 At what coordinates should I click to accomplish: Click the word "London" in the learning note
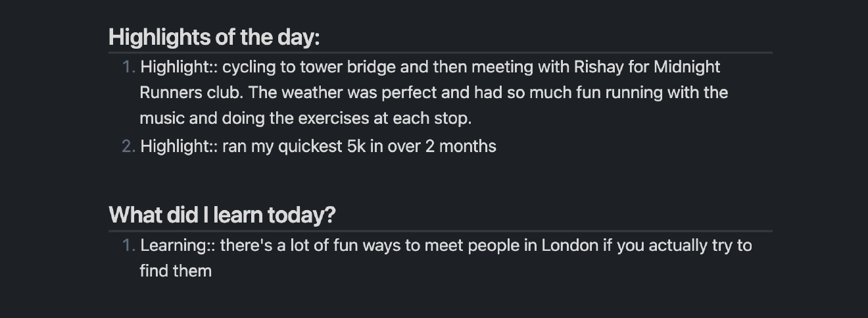pyautogui.click(x=569, y=246)
